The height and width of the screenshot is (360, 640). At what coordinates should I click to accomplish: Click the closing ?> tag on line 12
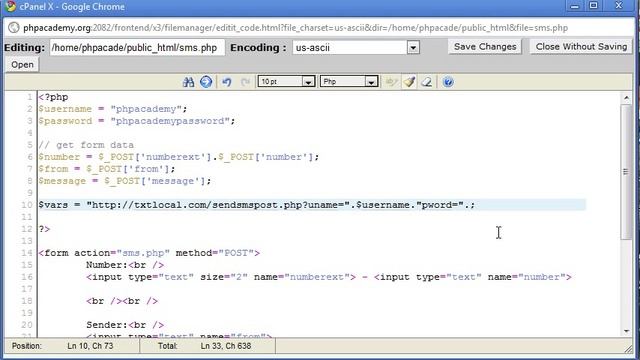point(44,229)
